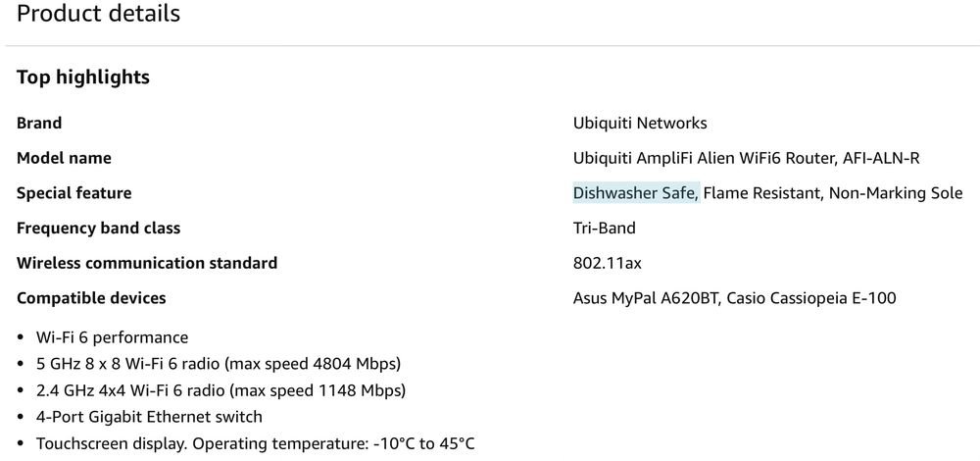Click 4-Port Gigabit Ethernet switch bullet
Image resolution: width=980 pixels, height=461 pixels.
click(149, 417)
